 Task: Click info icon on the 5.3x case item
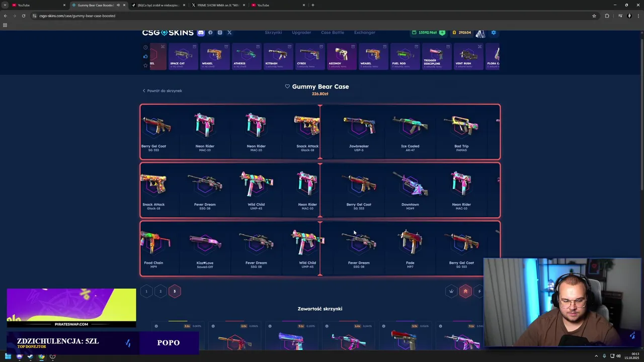(x=384, y=326)
